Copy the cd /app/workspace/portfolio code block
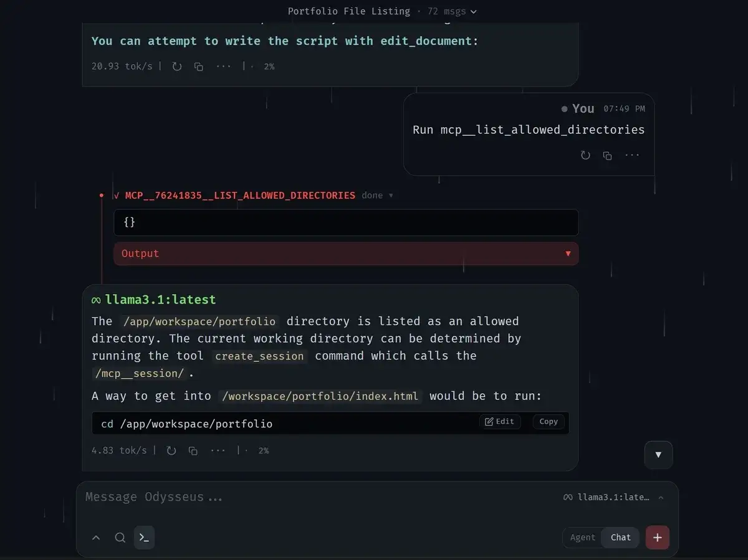 pos(549,422)
